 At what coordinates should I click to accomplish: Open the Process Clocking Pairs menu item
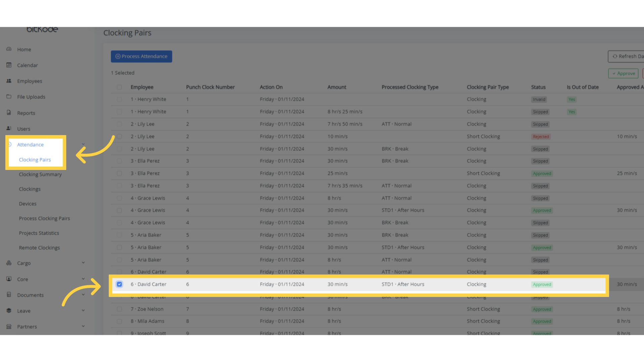click(x=44, y=218)
